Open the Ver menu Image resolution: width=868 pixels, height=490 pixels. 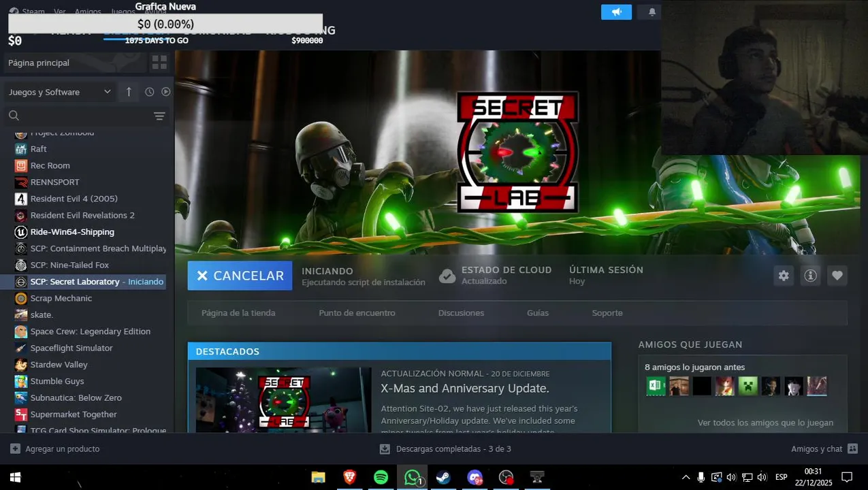click(60, 12)
